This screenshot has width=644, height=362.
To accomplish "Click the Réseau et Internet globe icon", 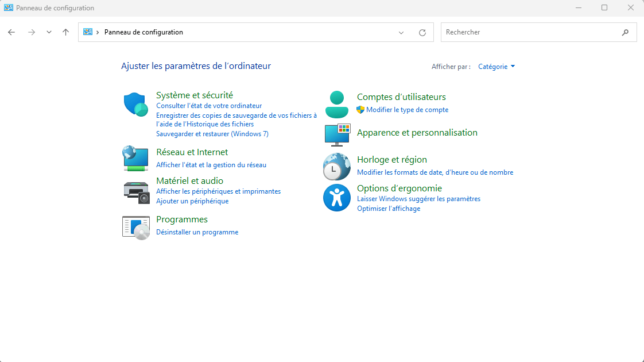I will click(135, 158).
